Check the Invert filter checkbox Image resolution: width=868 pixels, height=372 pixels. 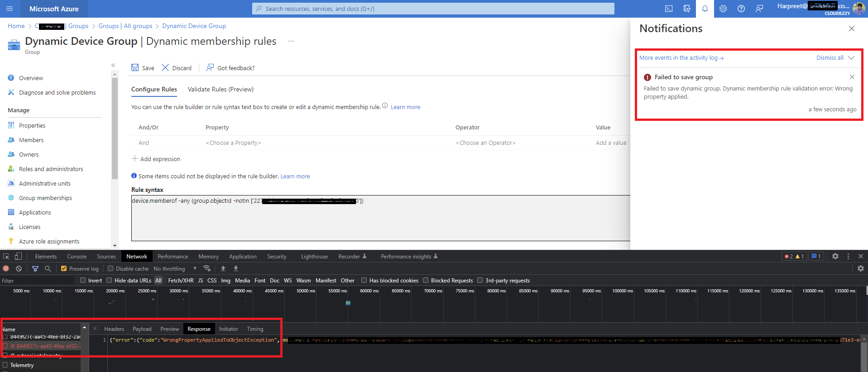point(83,280)
